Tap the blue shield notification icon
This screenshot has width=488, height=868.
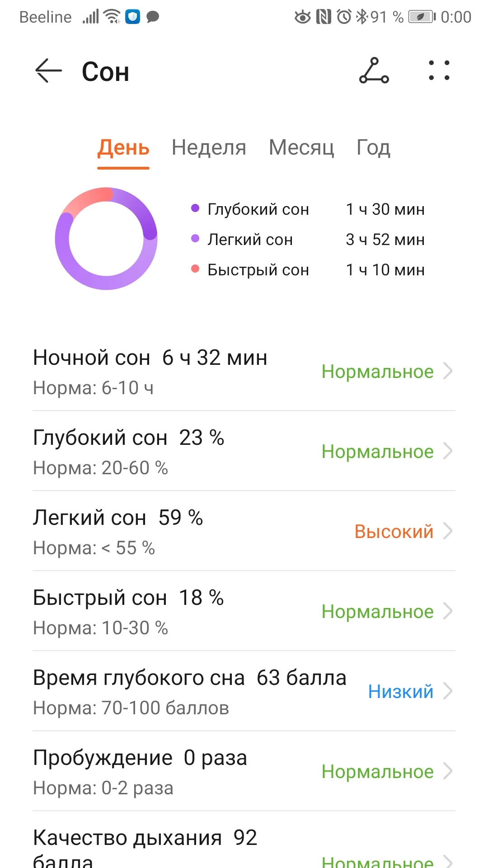(132, 17)
